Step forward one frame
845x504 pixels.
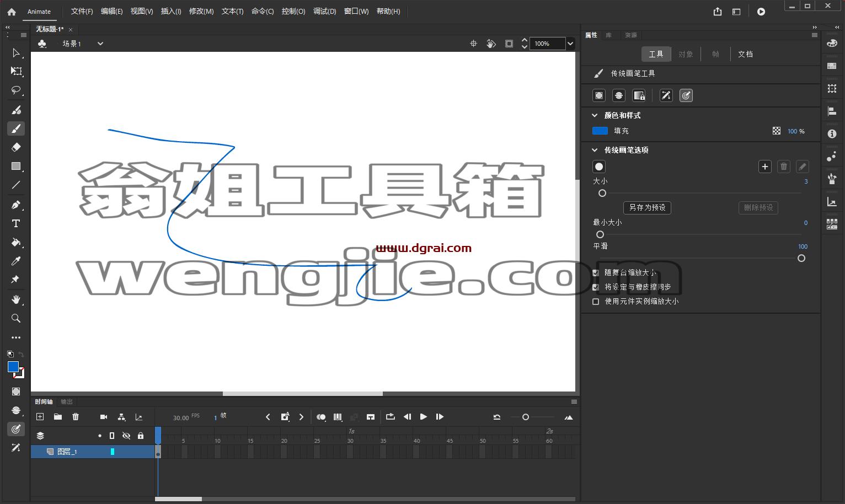(440, 417)
